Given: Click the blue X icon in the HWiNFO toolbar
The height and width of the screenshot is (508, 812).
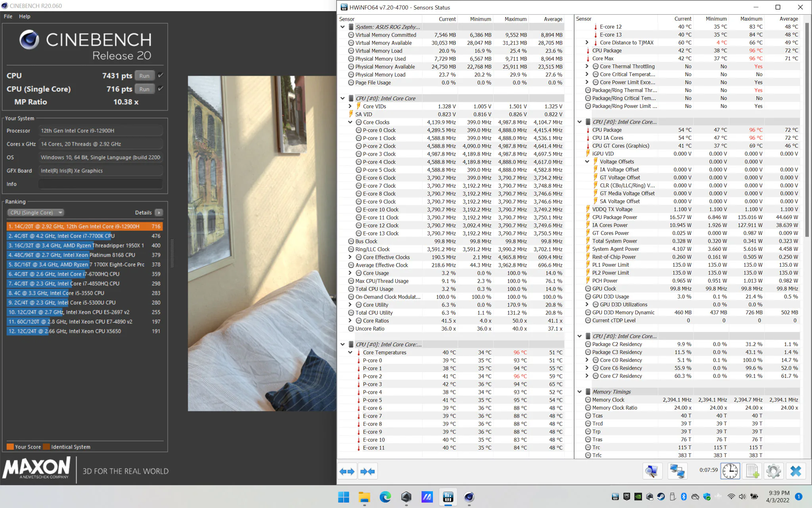Looking at the screenshot, I should click(796, 471).
